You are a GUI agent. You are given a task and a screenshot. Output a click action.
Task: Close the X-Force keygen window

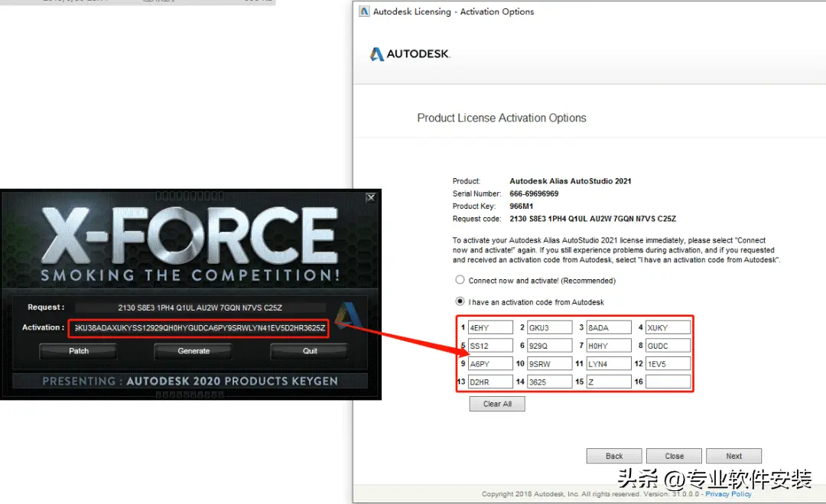(371, 197)
